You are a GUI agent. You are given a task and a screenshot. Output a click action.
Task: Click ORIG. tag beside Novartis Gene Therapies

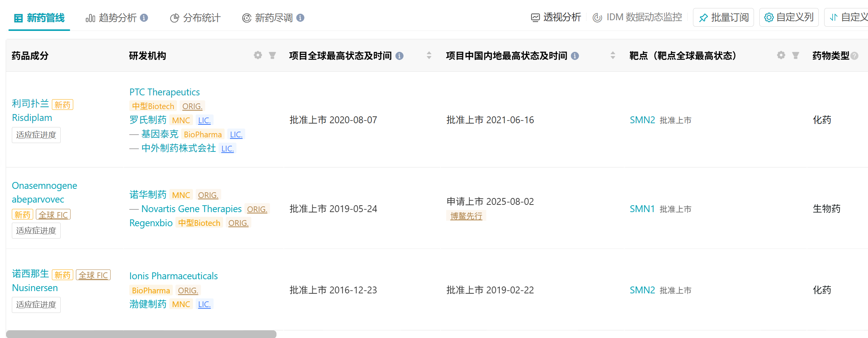257,209
